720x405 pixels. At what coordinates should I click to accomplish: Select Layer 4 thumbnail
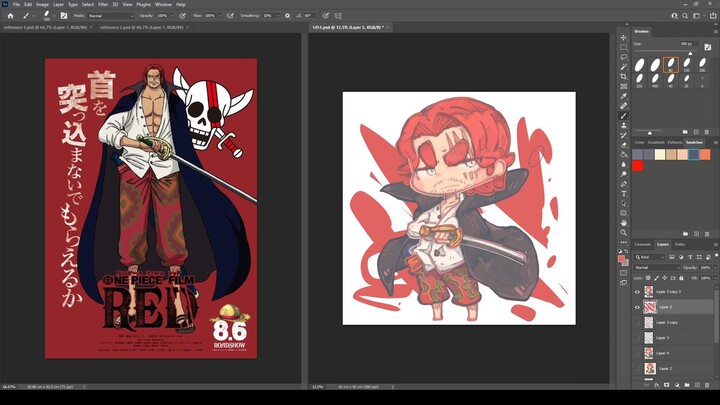coord(649,353)
